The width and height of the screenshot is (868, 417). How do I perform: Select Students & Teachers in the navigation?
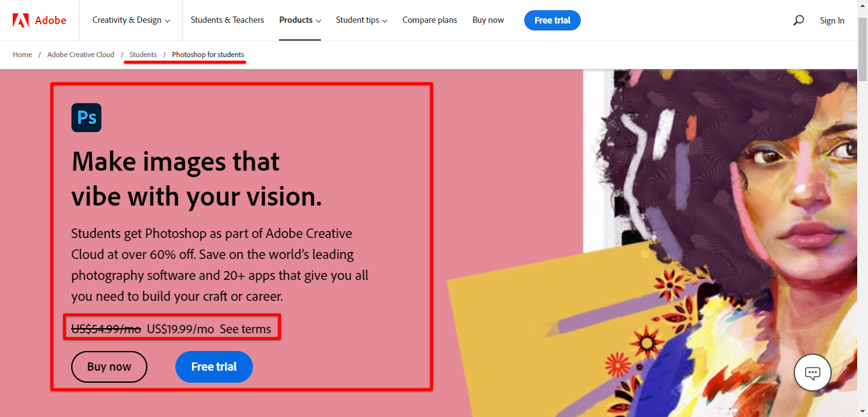(227, 20)
